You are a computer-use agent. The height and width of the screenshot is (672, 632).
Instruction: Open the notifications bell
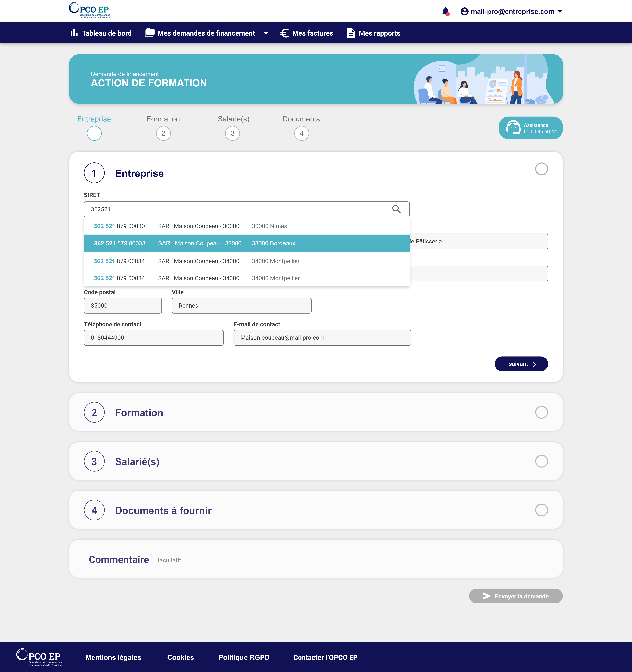(445, 11)
